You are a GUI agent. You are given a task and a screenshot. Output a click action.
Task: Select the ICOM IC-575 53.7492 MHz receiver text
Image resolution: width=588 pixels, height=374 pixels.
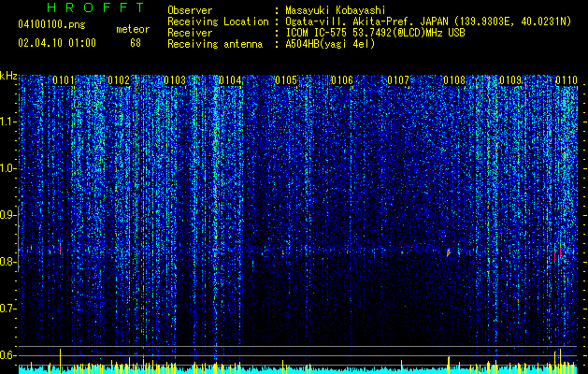pos(375,33)
